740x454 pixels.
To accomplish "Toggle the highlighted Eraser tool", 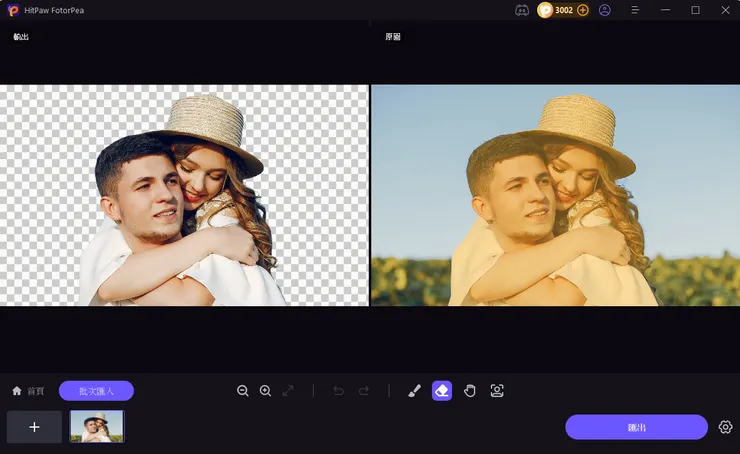I will tap(442, 391).
